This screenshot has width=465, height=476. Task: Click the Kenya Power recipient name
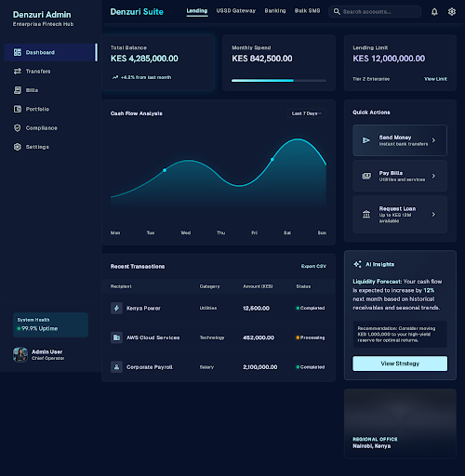[x=143, y=309]
